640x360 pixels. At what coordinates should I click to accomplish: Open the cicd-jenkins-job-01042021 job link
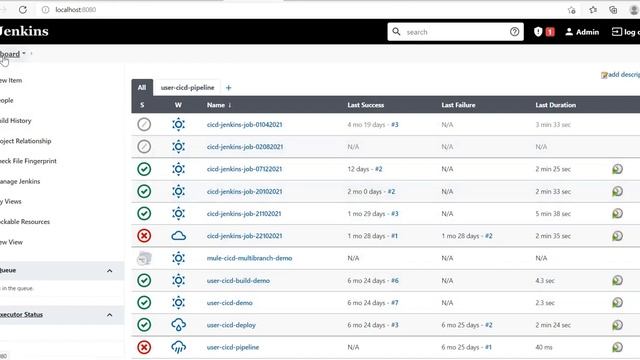pyautogui.click(x=244, y=124)
